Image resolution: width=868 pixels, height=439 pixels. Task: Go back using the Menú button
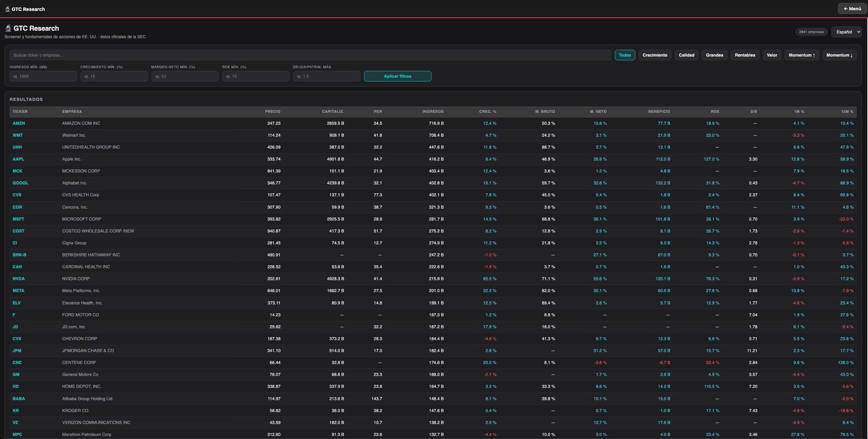coord(852,9)
